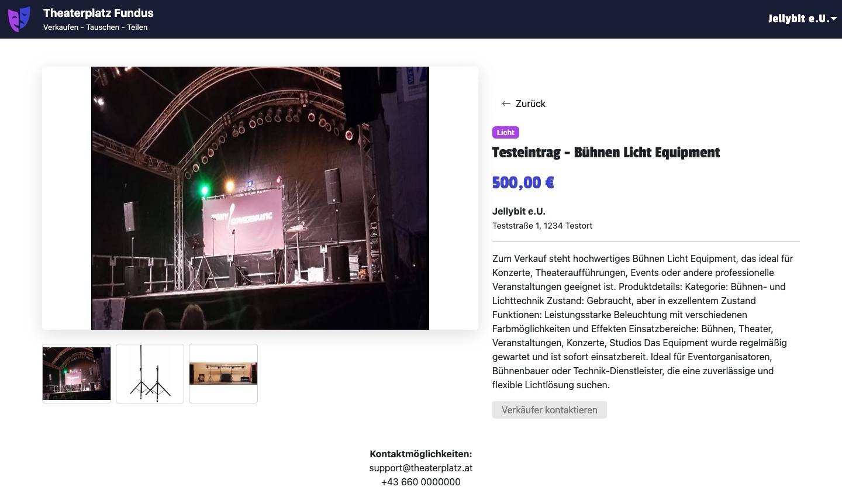
Task: Click the Verkaufen - Tauschen - Teilen tagline
Action: [95, 27]
